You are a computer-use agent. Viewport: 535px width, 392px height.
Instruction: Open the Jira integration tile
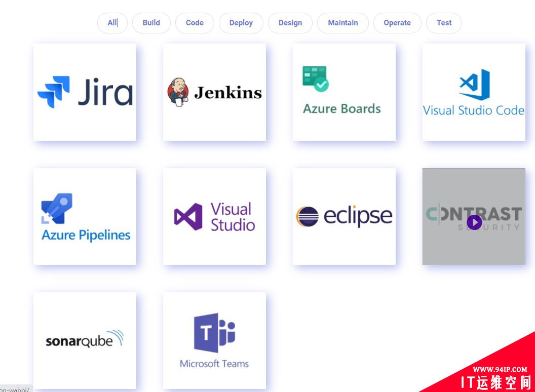point(85,92)
